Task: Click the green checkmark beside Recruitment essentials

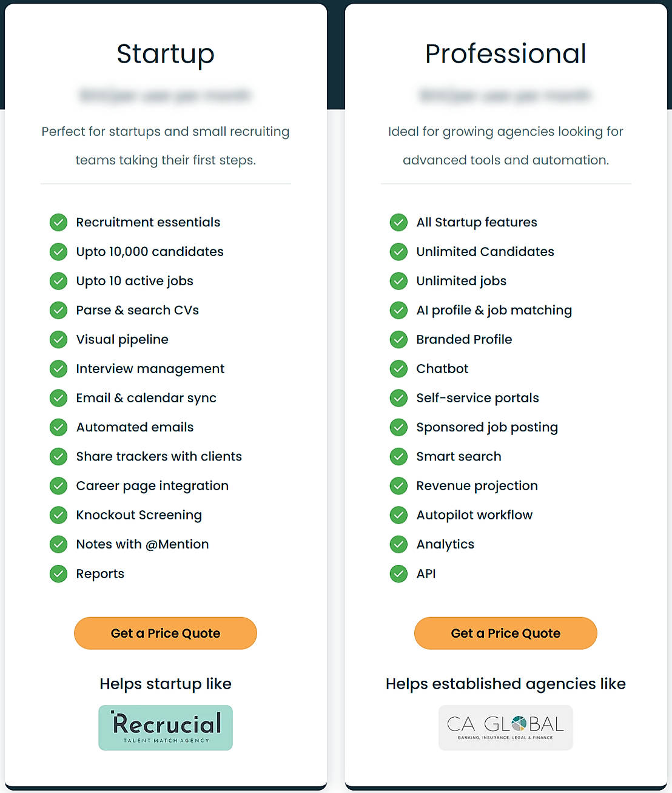Action: tap(58, 223)
